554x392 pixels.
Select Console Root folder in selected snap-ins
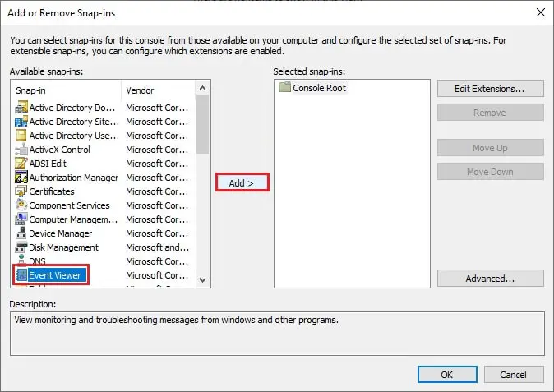319,88
